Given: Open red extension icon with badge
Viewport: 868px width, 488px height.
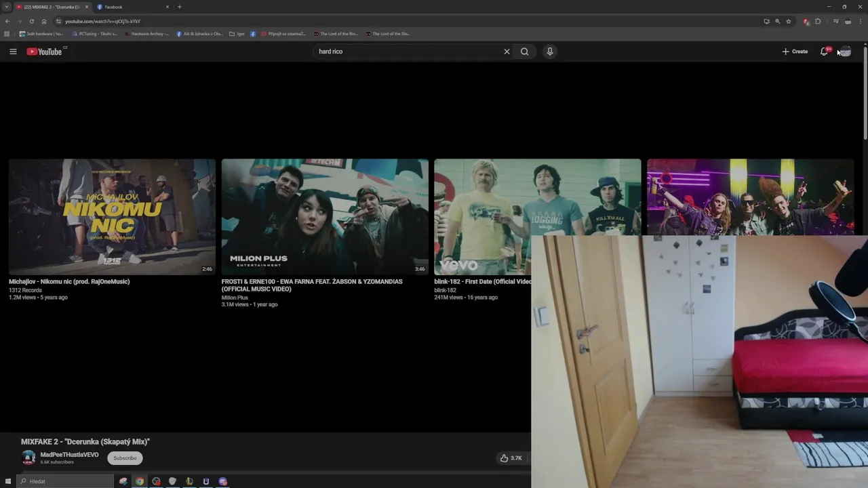Looking at the screenshot, I should pyautogui.click(x=806, y=21).
